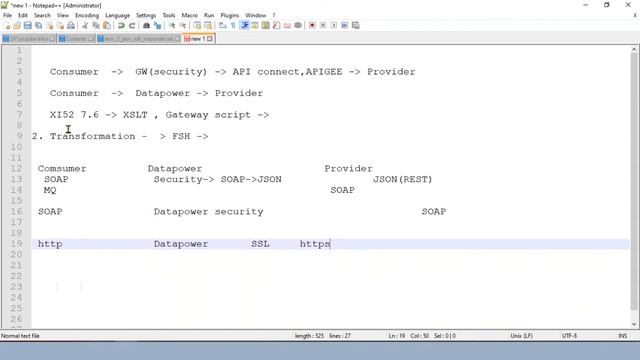Open the Document Map panel icon

[x=266, y=25]
